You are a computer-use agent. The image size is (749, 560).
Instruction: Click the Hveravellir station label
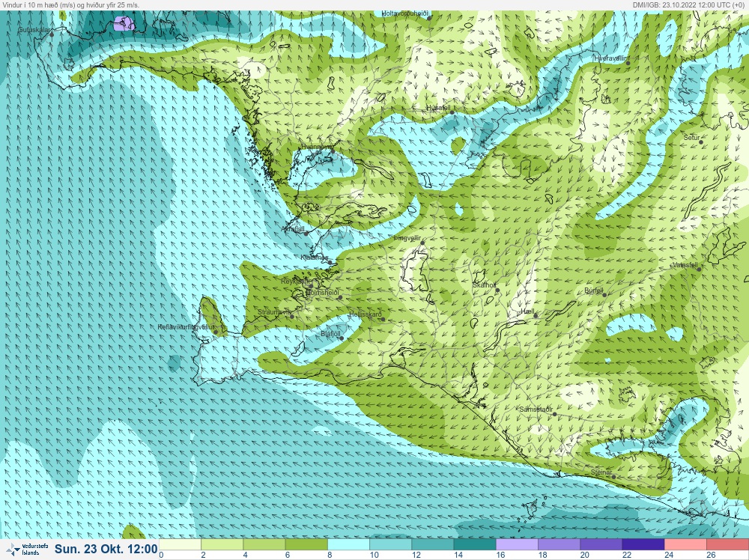tap(610, 58)
